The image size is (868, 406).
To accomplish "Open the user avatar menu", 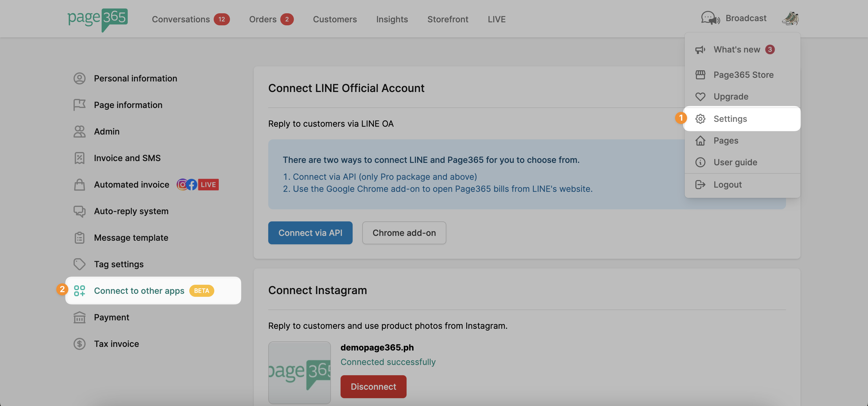I will 790,18.
